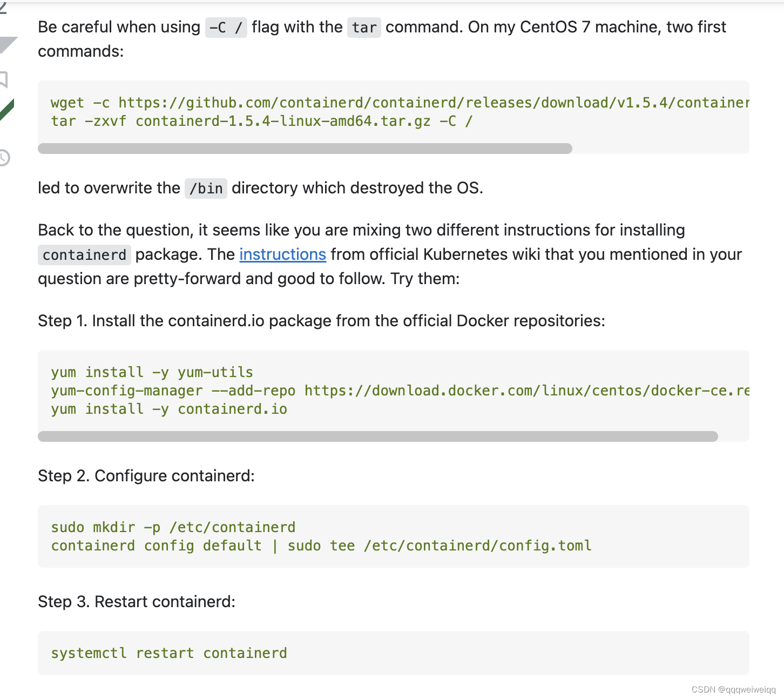784x699 pixels.
Task: Click the inline "containerd" code snippet
Action: (x=84, y=255)
